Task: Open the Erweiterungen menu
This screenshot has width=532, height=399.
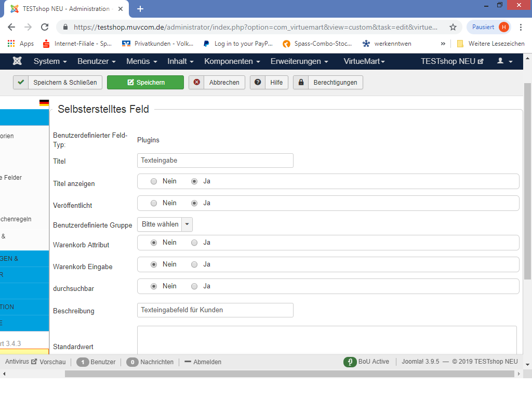Action: click(299, 61)
